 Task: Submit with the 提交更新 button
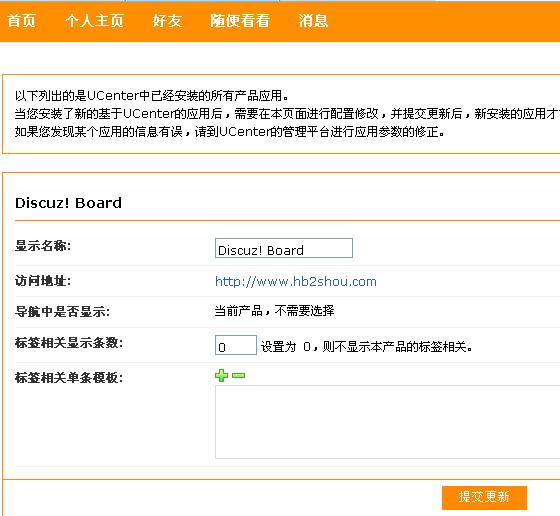484,497
